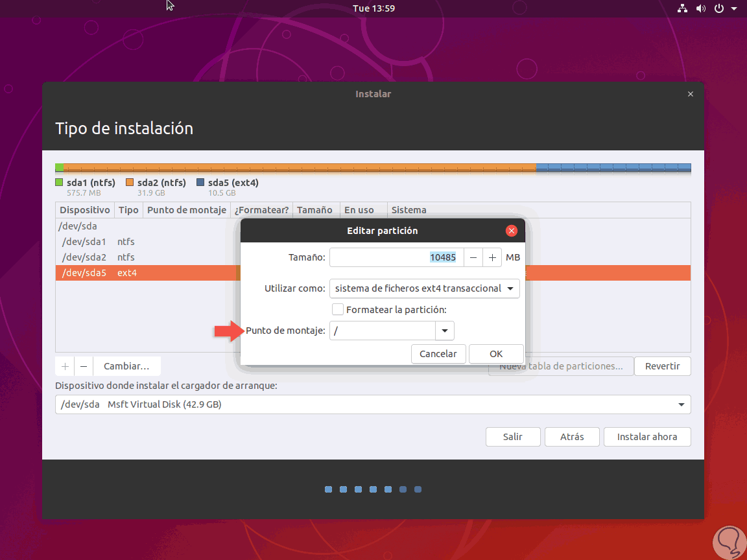Open the network status icon in top bar

(682, 8)
